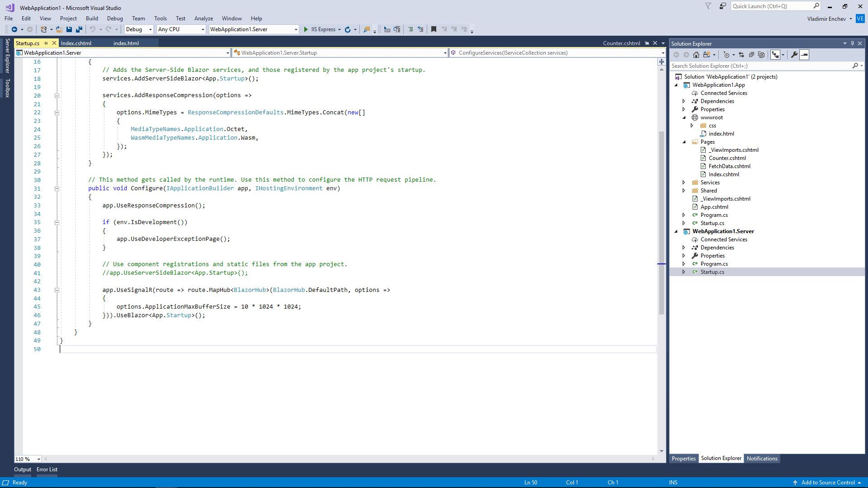
Task: Collapse the if block outline at line 35
Action: (57, 223)
